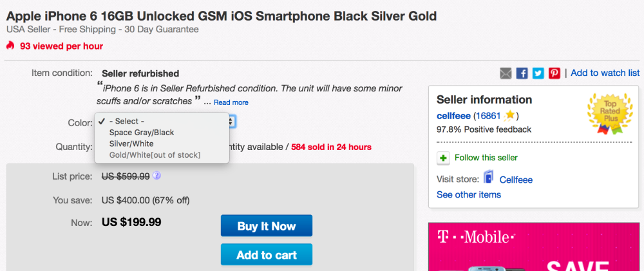
Task: Share listing on Facebook
Action: (522, 73)
